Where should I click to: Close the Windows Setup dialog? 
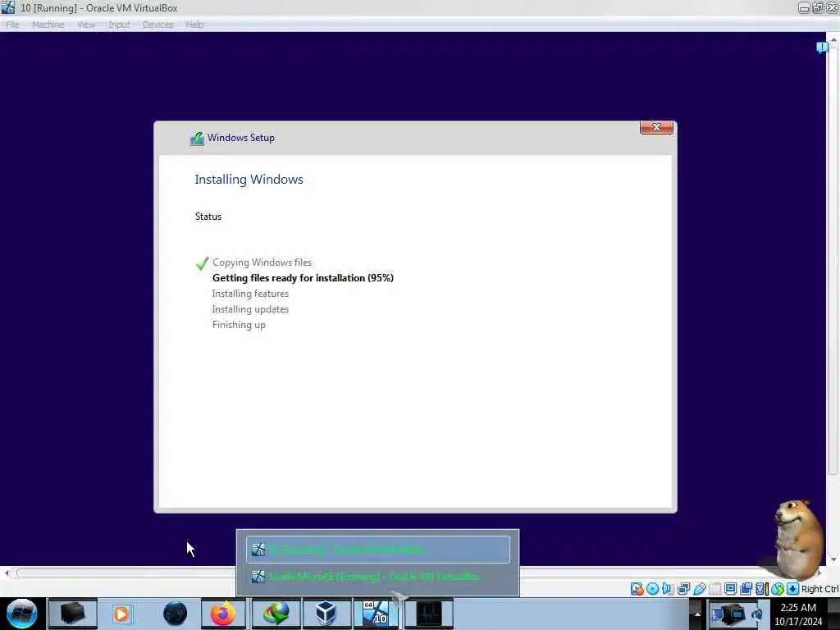pos(656,127)
